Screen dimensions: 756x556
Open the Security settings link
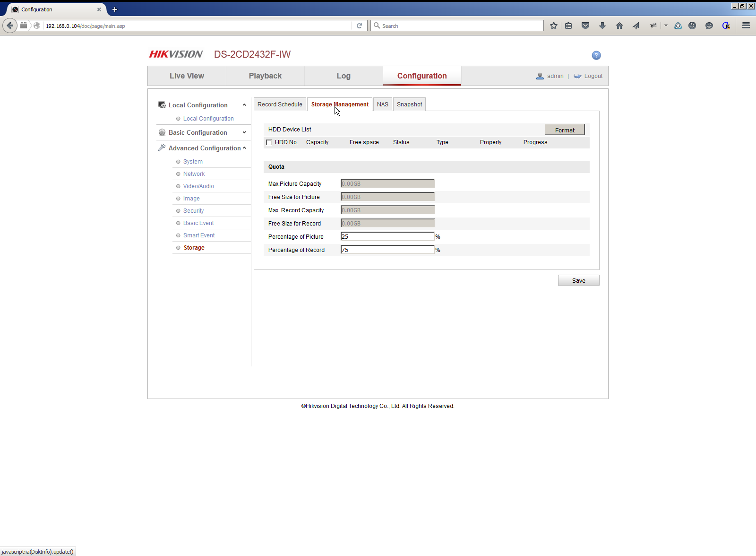(193, 211)
